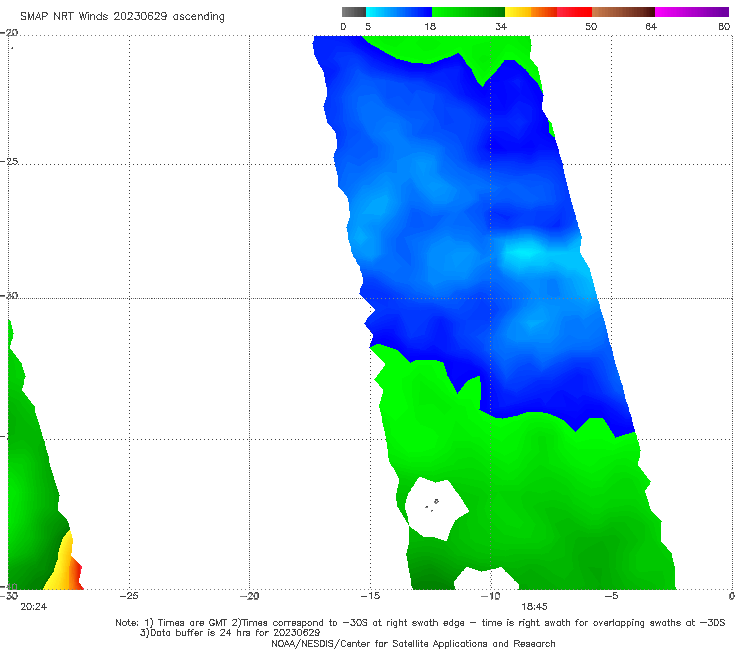Click the green segment of the wind color bar
This screenshot has width=740, height=650.
(468, 12)
